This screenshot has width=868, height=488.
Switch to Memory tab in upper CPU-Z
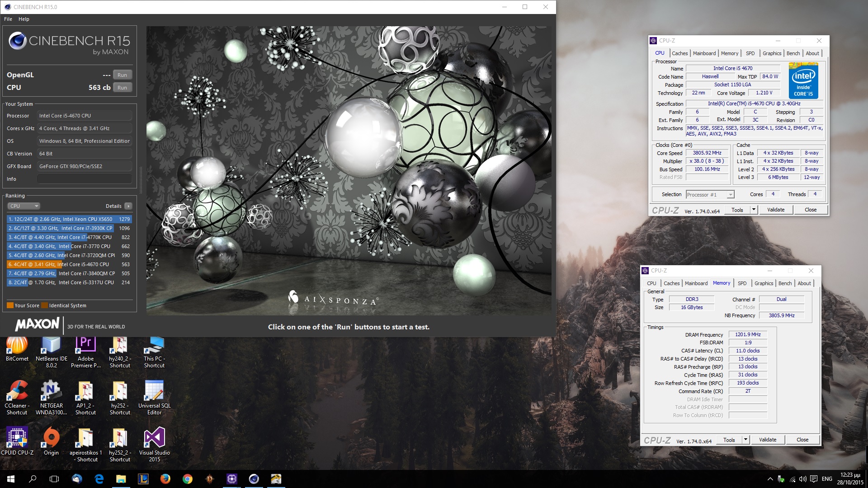[x=730, y=53]
